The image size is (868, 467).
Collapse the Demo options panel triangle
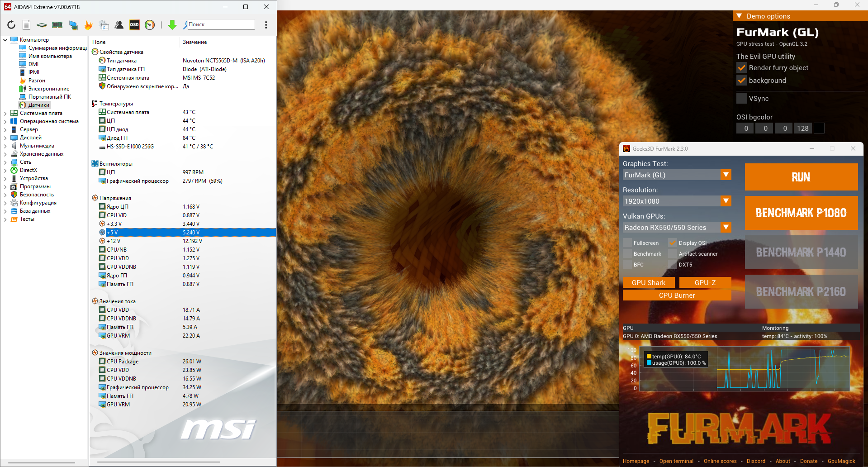point(739,16)
